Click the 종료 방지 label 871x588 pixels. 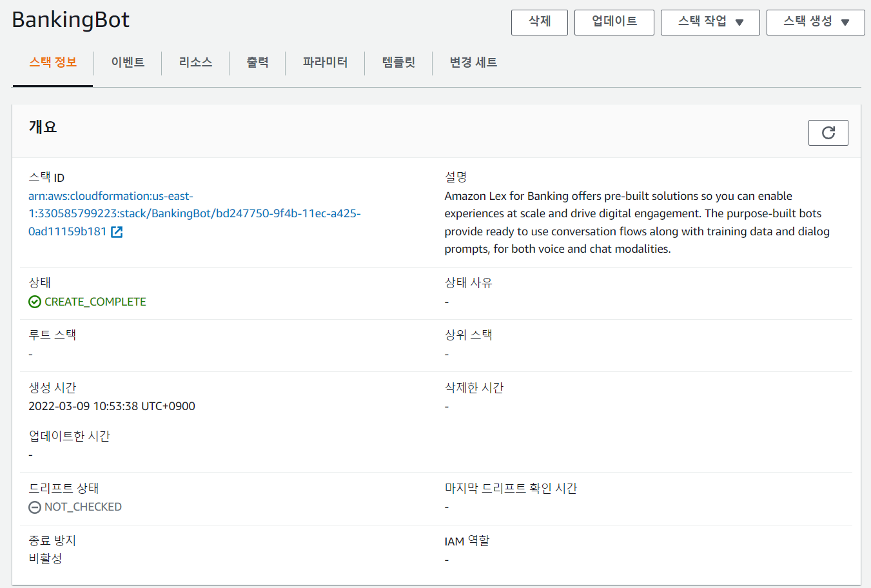pyautogui.click(x=52, y=541)
